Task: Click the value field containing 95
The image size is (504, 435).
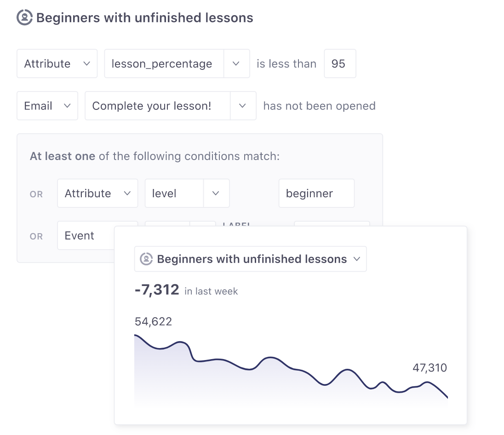Action: [x=340, y=63]
